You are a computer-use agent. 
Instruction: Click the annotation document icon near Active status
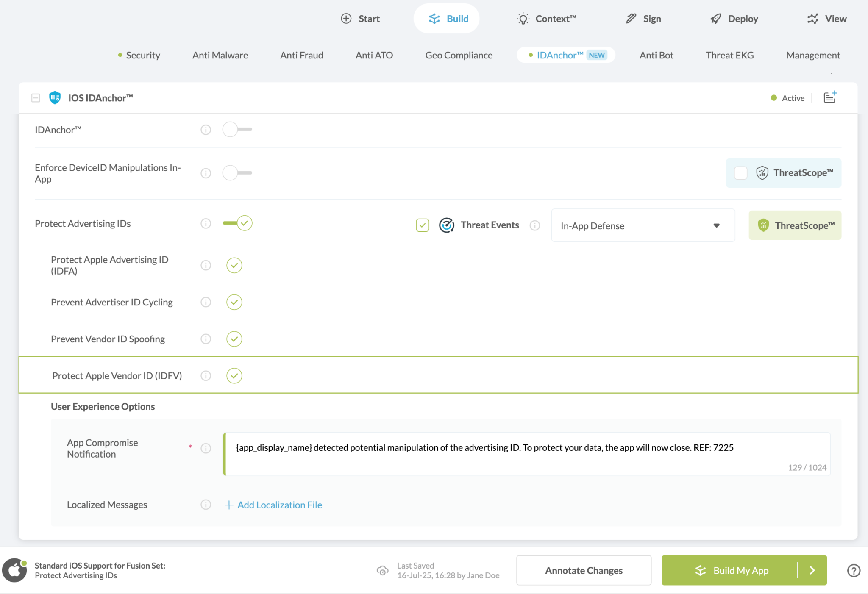tap(829, 97)
